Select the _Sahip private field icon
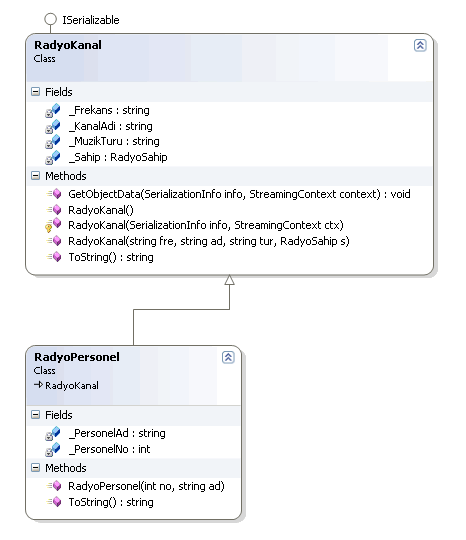This screenshot has width=466, height=540. (53, 157)
